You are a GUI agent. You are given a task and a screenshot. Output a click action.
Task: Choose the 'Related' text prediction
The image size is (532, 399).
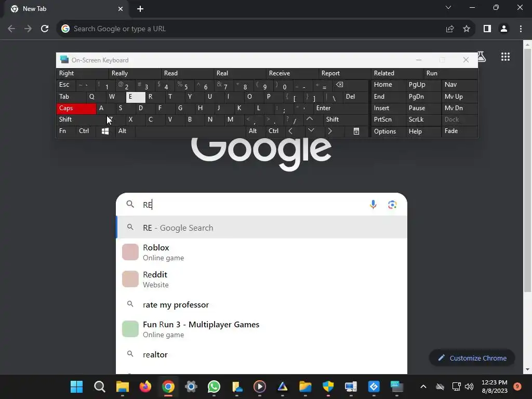tap(397, 73)
